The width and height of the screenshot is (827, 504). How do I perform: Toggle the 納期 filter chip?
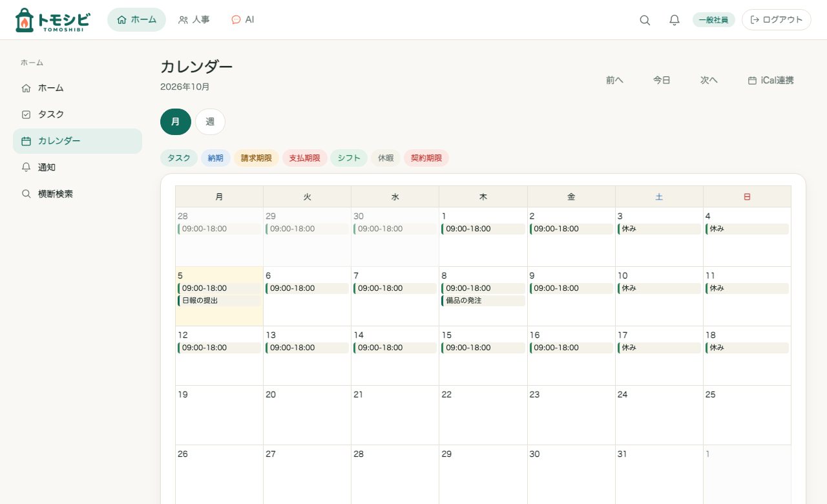point(216,158)
